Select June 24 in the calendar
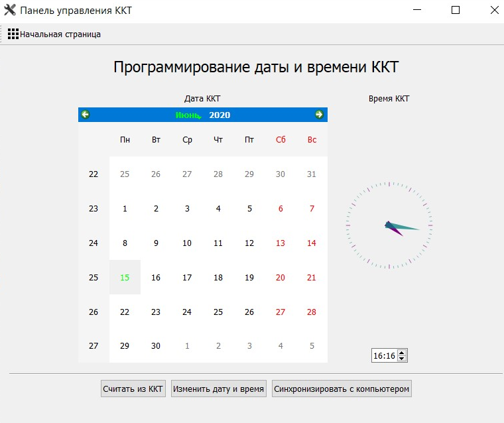504x423 pixels. coord(187,312)
